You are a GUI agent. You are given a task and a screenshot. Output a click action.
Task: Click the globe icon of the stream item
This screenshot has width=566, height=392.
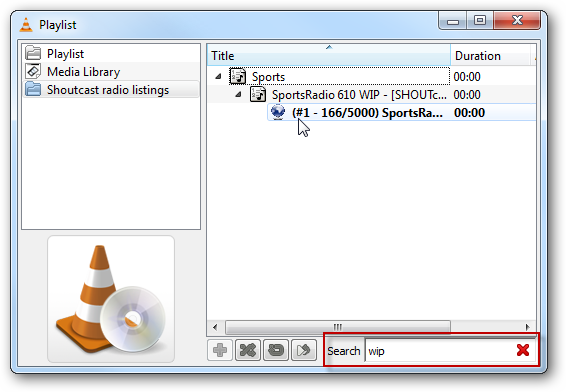(278, 112)
